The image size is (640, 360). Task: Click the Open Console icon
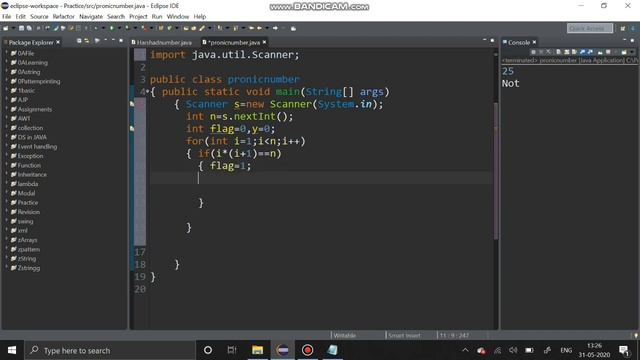[x=624, y=52]
